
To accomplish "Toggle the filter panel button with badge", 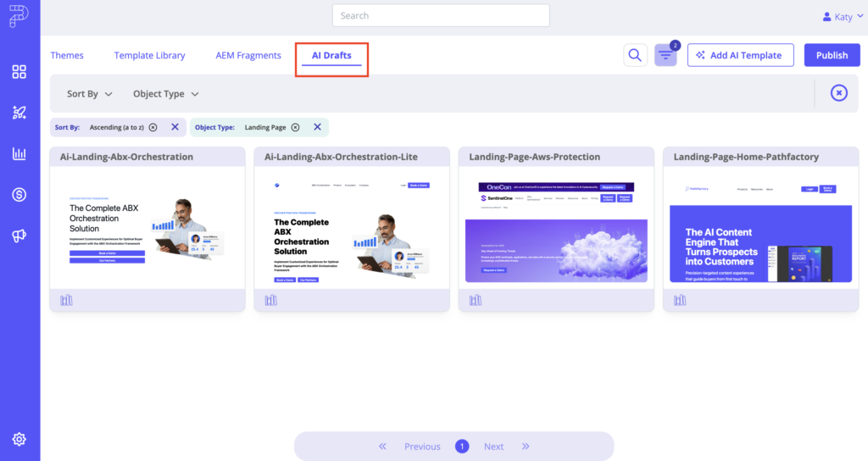I will click(665, 56).
